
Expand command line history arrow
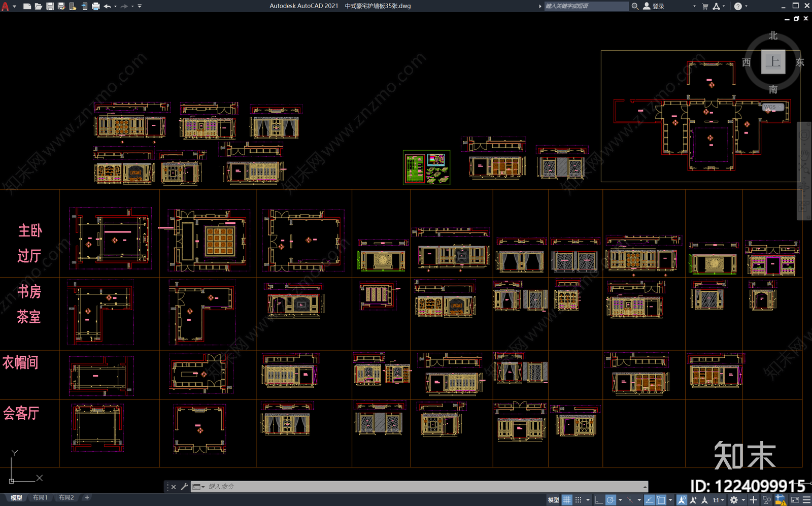[645, 487]
